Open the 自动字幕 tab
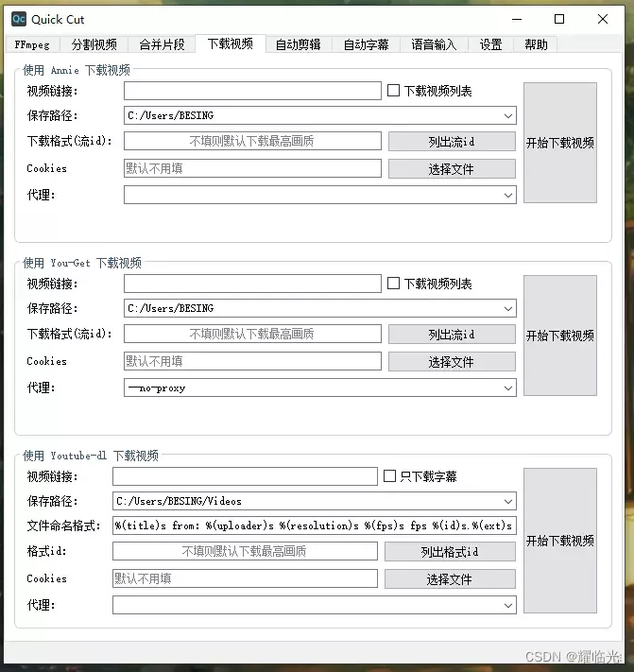 point(366,44)
